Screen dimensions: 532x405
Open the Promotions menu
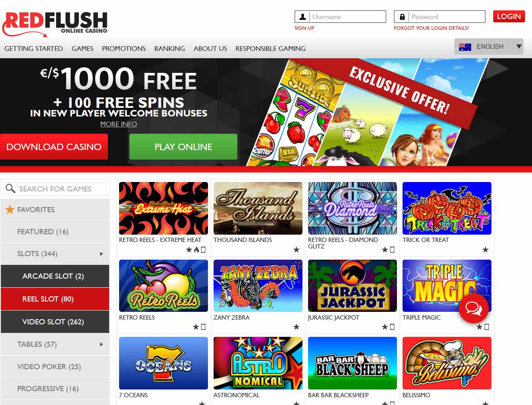pyautogui.click(x=124, y=48)
